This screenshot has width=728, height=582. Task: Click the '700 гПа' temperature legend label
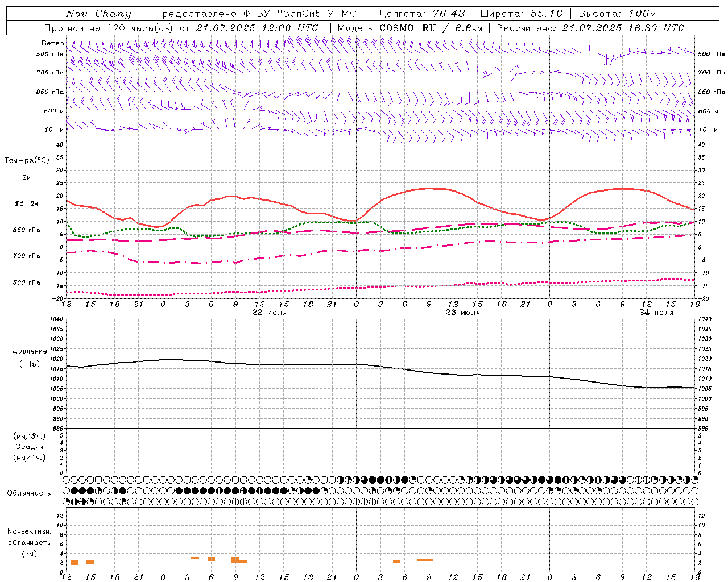[27, 256]
